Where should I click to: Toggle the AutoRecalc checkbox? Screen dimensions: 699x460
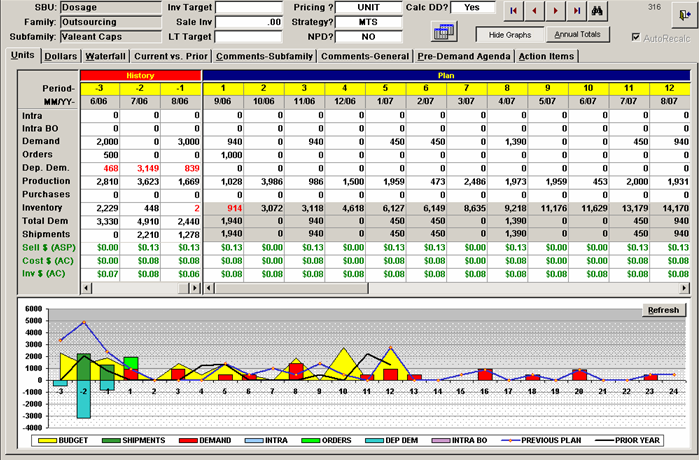click(x=636, y=37)
